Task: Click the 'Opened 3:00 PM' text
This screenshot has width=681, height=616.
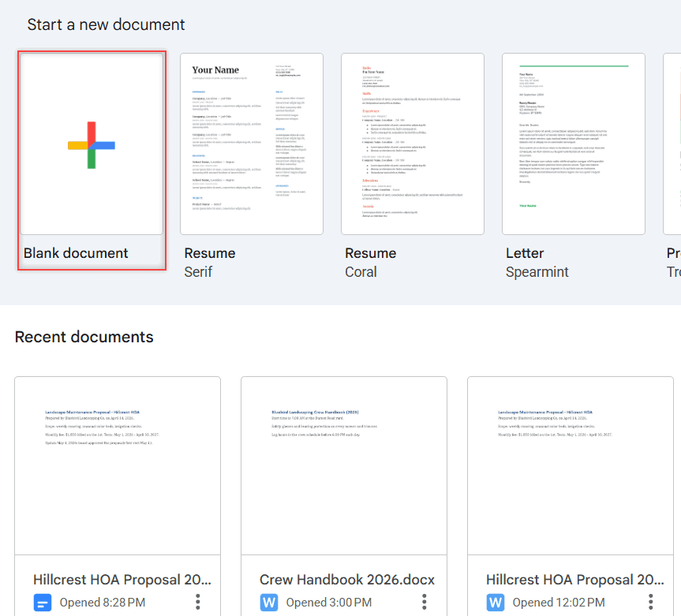Action: (329, 603)
